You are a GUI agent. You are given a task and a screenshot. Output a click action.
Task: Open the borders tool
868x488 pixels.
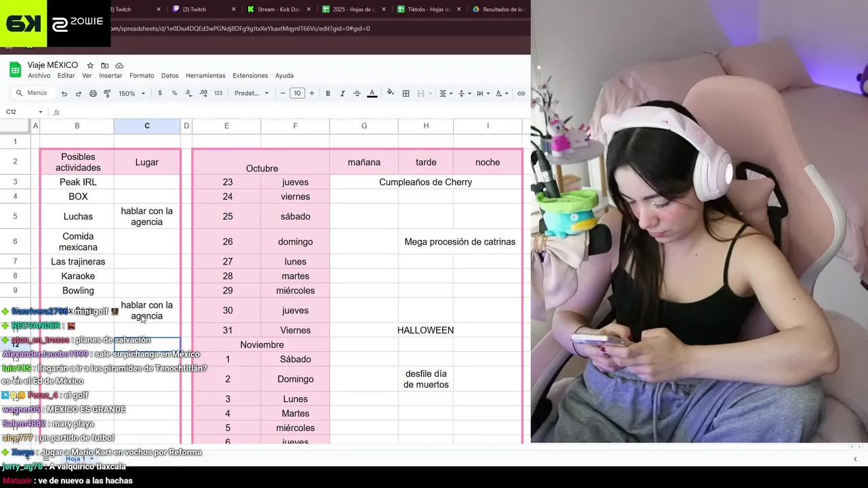tap(406, 94)
